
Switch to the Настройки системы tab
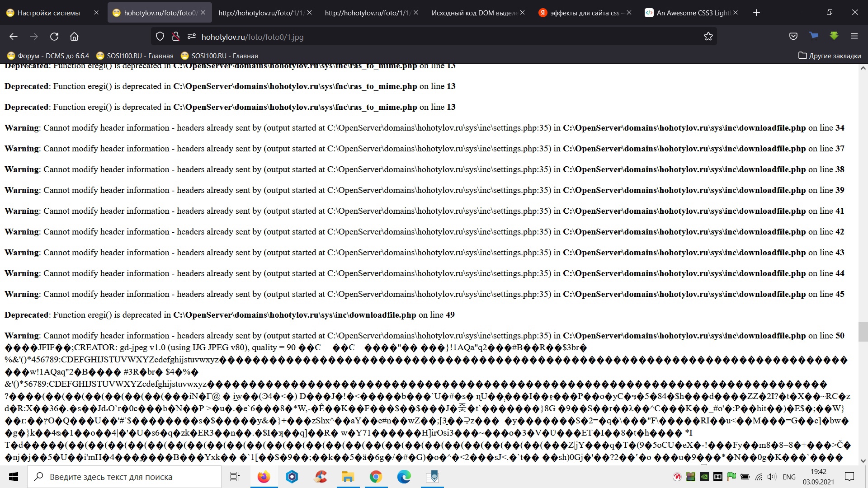click(x=48, y=13)
